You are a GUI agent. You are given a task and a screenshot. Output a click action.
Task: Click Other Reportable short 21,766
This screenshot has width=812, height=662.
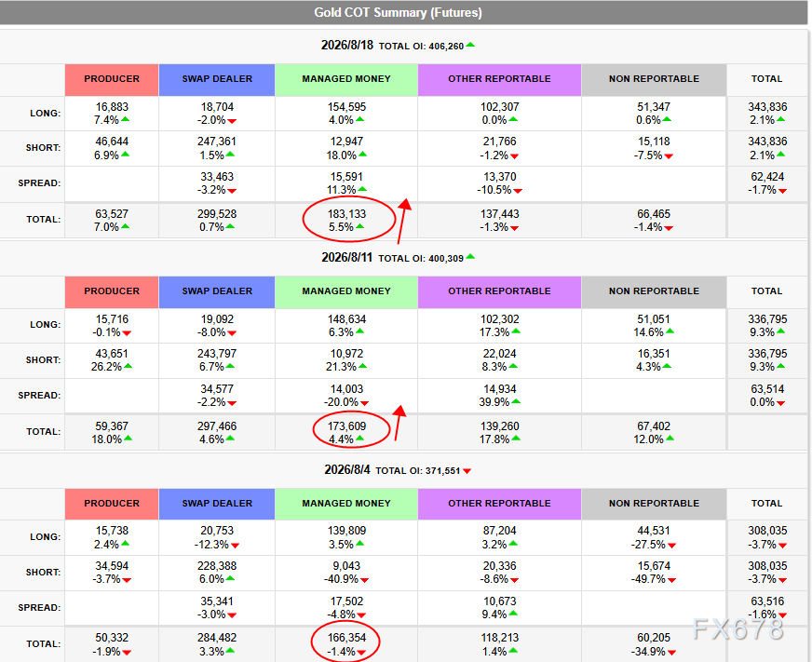pyautogui.click(x=499, y=142)
